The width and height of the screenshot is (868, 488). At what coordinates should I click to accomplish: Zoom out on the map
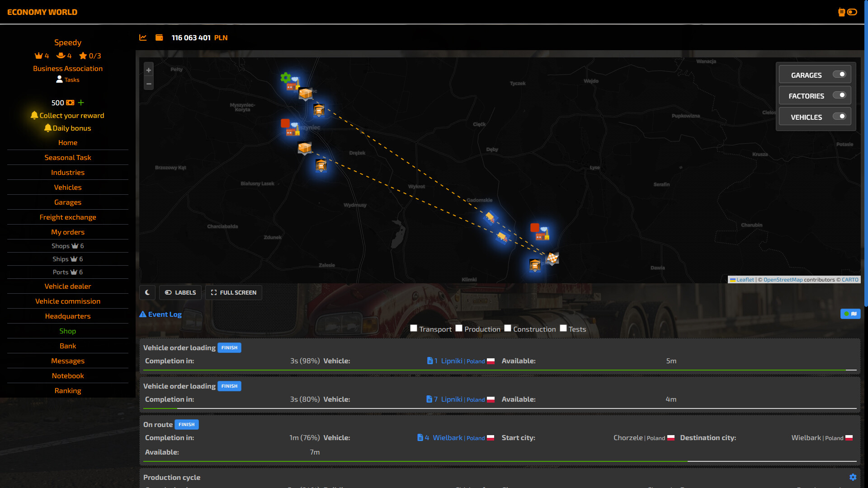(149, 84)
